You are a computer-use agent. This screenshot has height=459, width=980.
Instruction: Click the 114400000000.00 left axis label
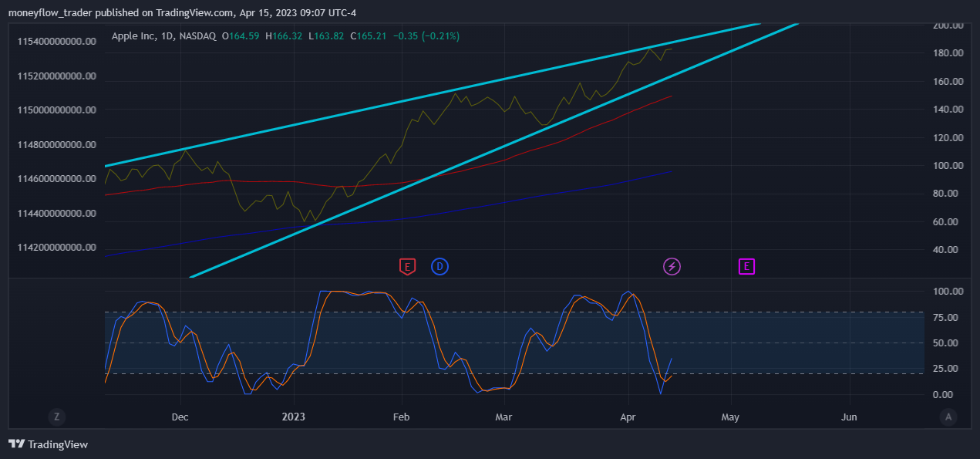tap(57, 214)
